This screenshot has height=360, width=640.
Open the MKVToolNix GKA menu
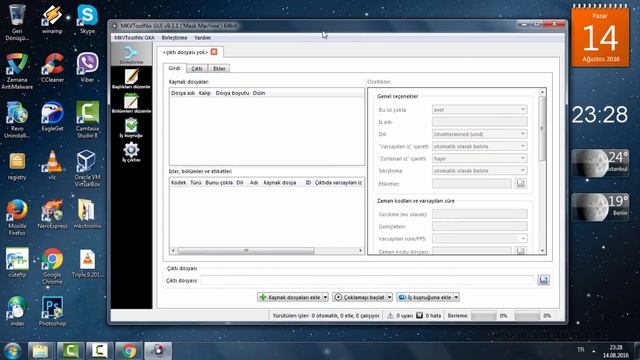tap(134, 38)
